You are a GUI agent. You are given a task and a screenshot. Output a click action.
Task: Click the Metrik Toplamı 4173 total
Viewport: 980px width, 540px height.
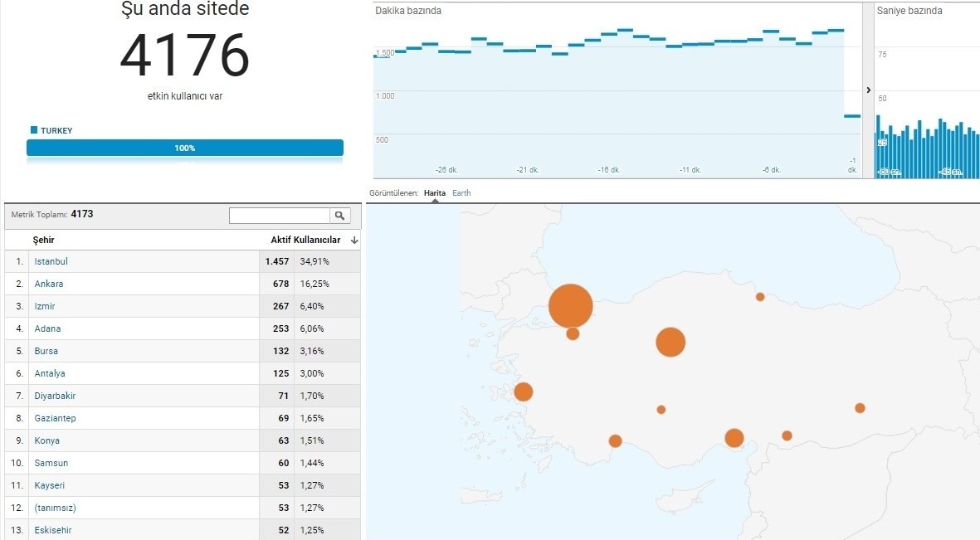pyautogui.click(x=52, y=214)
